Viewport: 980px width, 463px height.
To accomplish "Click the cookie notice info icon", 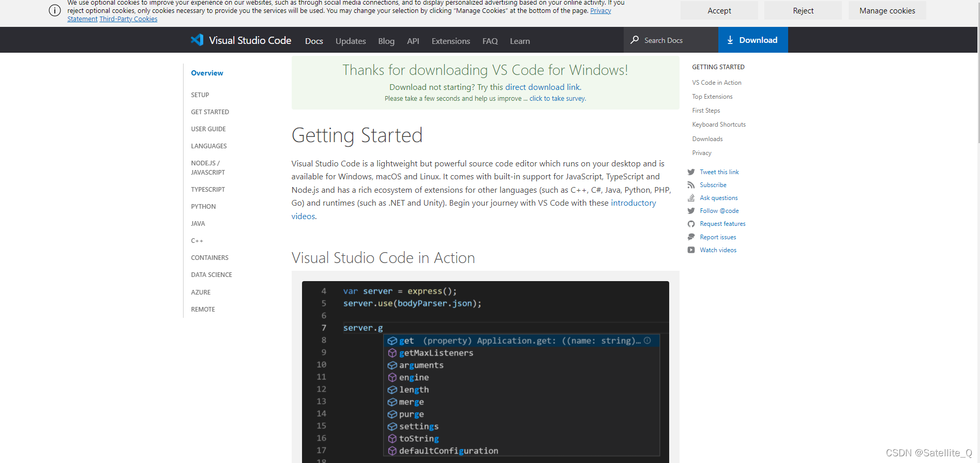I will coord(55,10).
